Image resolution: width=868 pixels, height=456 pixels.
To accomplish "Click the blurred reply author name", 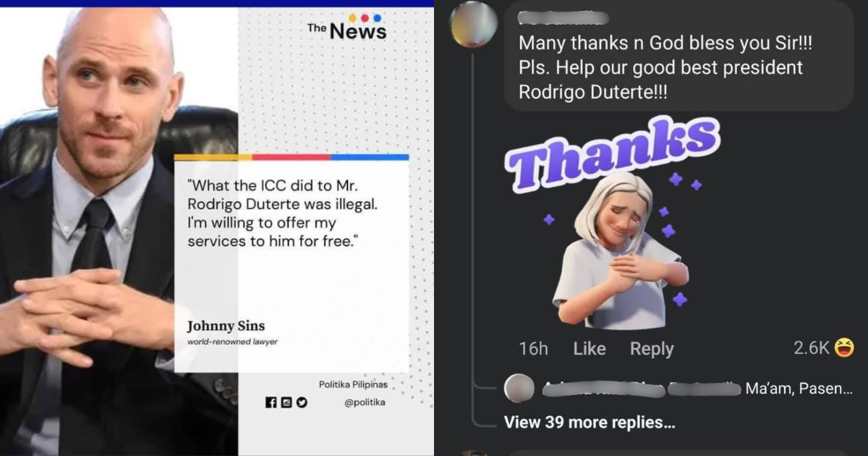I will click(x=640, y=389).
